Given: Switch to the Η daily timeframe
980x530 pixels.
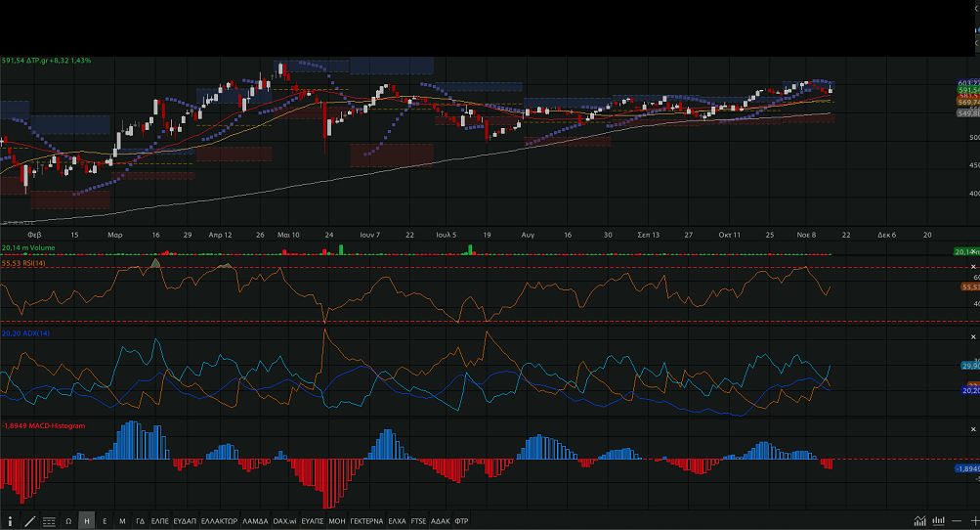Looking at the screenshot, I should tap(87, 521).
